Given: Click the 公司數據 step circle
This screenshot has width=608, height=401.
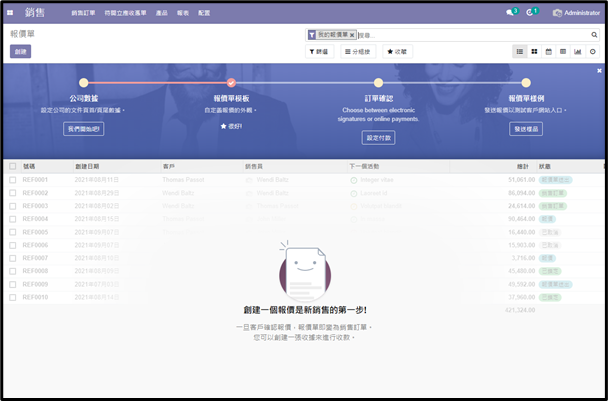Looking at the screenshot, I should pyautogui.click(x=83, y=83).
